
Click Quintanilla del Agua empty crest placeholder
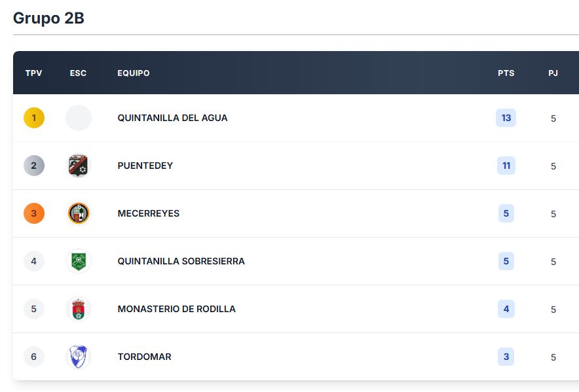tap(79, 118)
